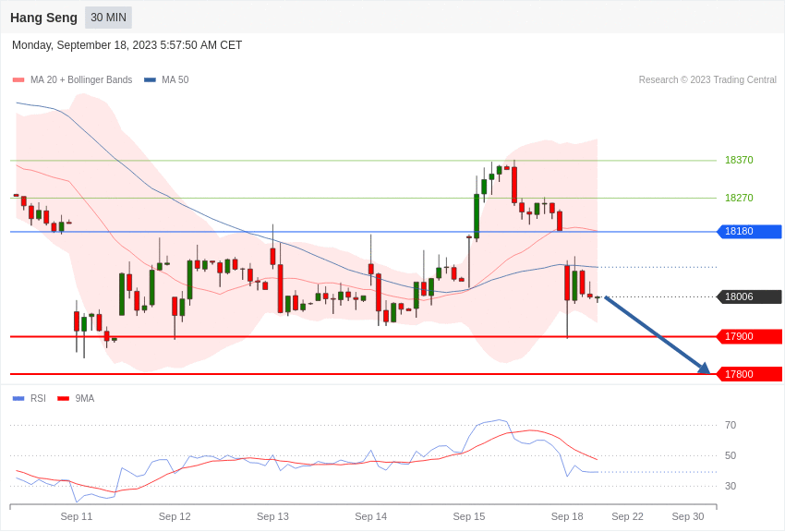This screenshot has width=785, height=532.
Task: Click the Sep 18 date axis label
Action: click(x=567, y=516)
